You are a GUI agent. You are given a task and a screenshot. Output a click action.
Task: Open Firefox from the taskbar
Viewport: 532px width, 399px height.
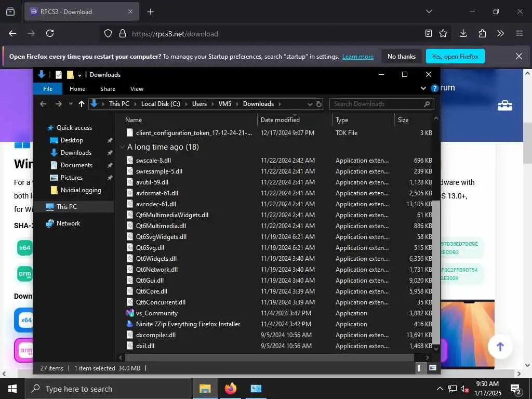pos(230,389)
